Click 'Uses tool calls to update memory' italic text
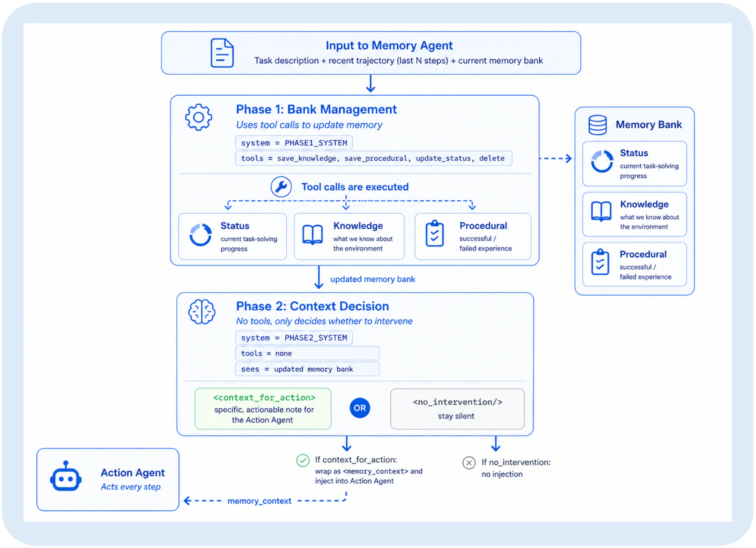 coord(309,125)
